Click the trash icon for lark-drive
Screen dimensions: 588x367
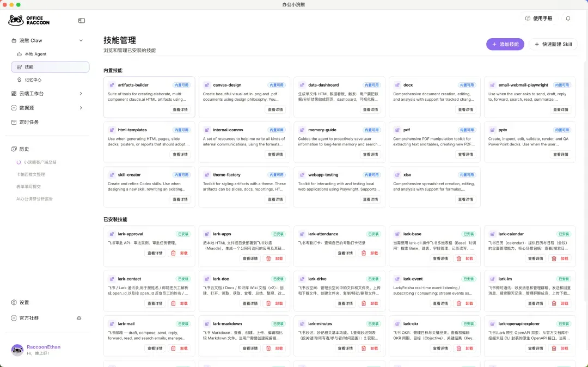[364, 304]
